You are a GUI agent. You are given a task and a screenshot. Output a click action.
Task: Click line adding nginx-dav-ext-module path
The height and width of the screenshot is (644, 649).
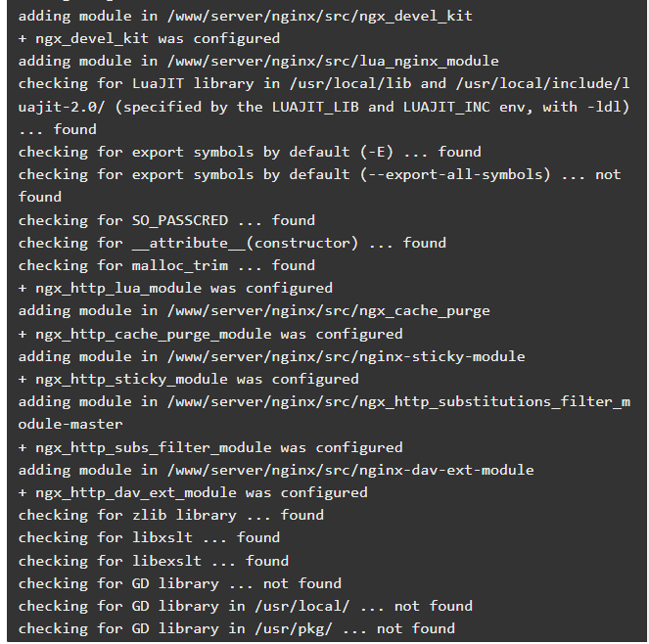[x=276, y=470]
